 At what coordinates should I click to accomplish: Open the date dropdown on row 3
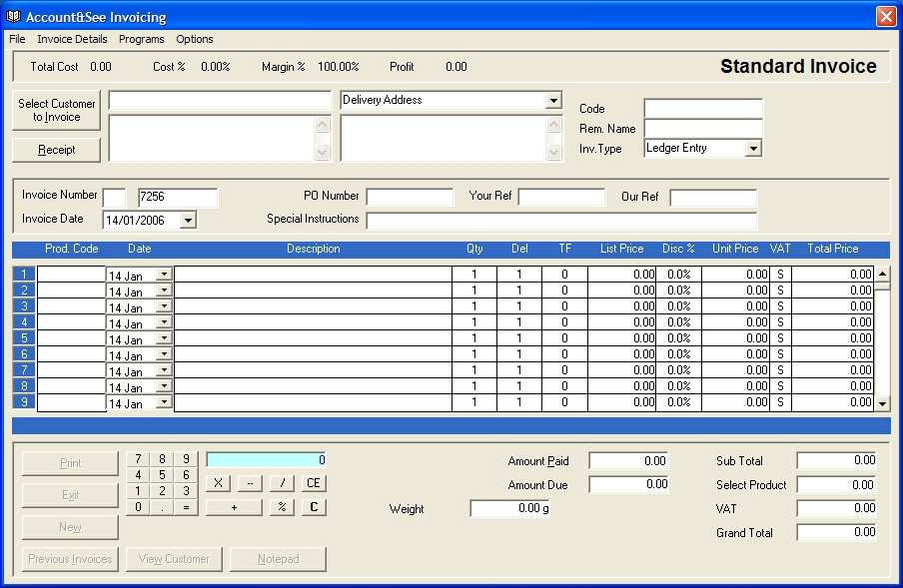(x=164, y=306)
